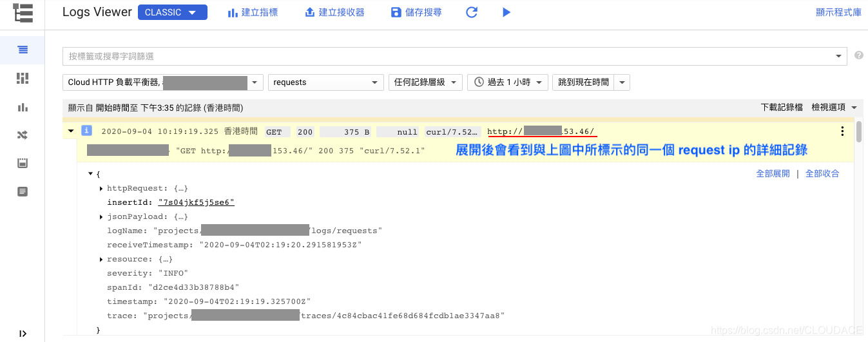Open the CLASSIC viewer version dropdown

pos(173,12)
